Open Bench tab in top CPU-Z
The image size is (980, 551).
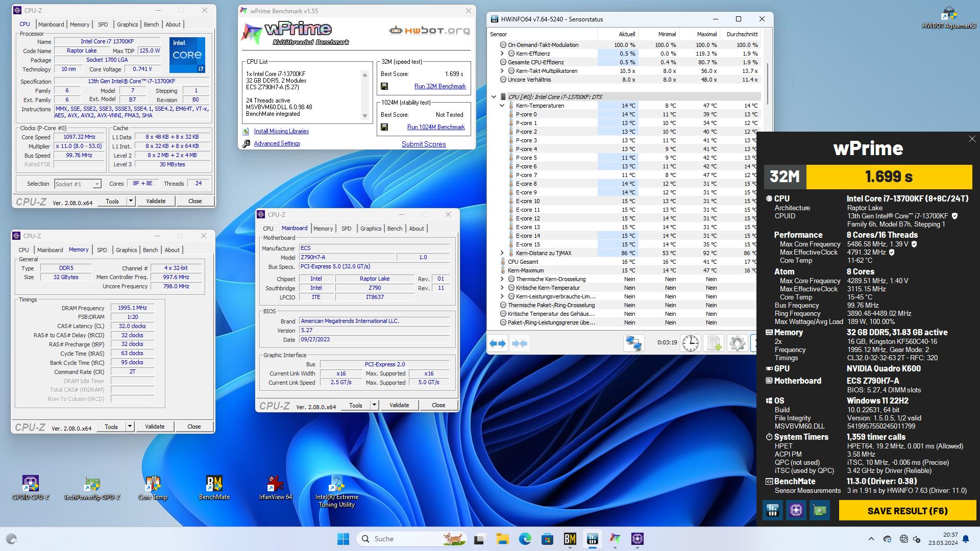point(151,24)
